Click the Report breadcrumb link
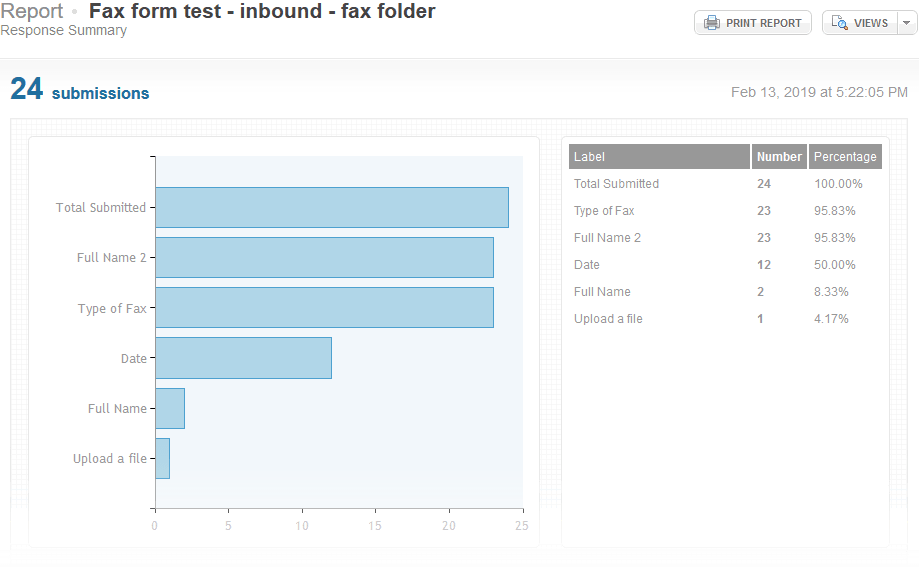Screen dimensions: 919x567 click(x=32, y=11)
